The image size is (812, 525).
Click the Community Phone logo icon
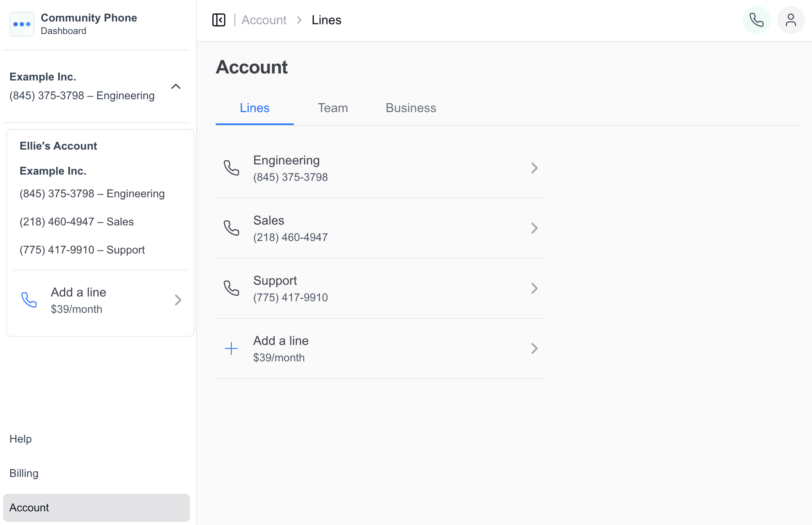[x=22, y=24]
